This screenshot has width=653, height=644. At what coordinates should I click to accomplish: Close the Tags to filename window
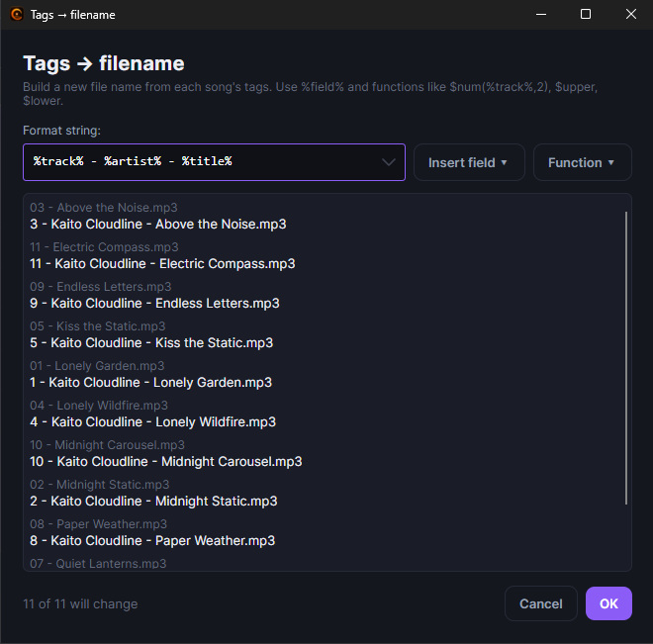click(630, 14)
